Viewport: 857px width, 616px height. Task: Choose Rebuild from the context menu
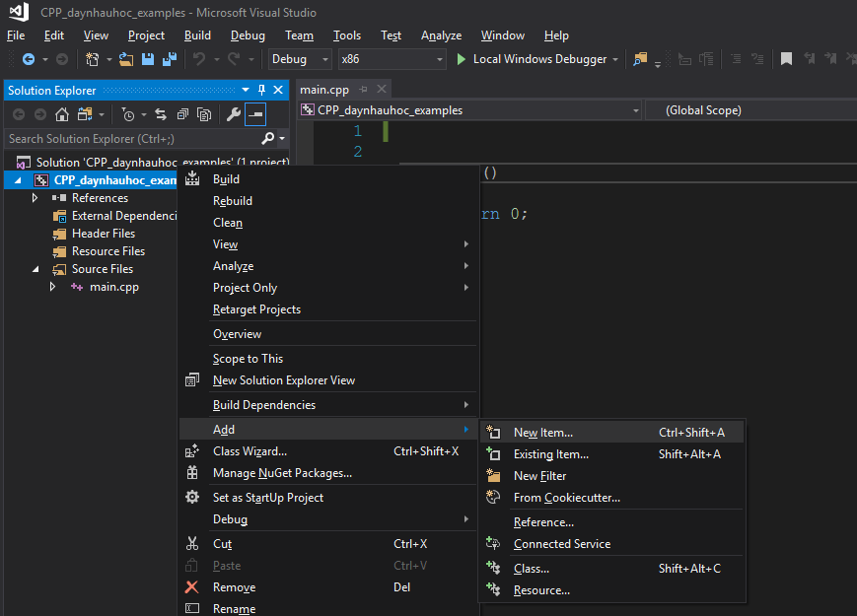pos(233,201)
